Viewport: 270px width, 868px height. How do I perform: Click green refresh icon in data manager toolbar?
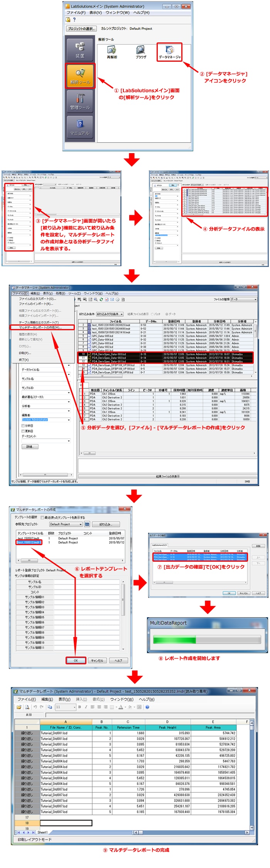101,299
